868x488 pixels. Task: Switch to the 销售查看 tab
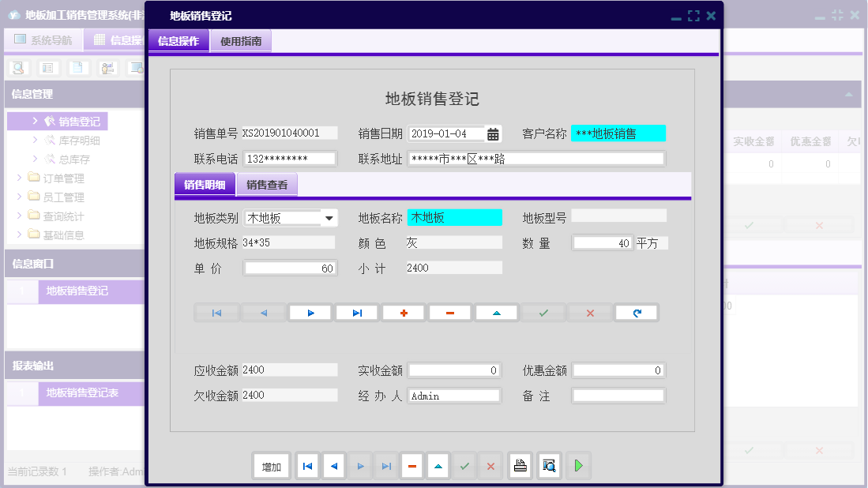267,184
